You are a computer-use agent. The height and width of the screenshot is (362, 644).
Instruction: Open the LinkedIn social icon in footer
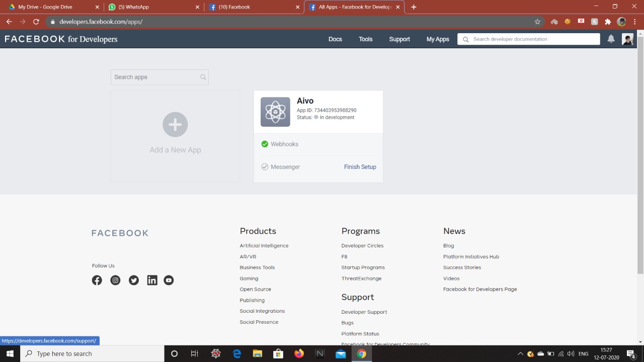click(x=152, y=280)
